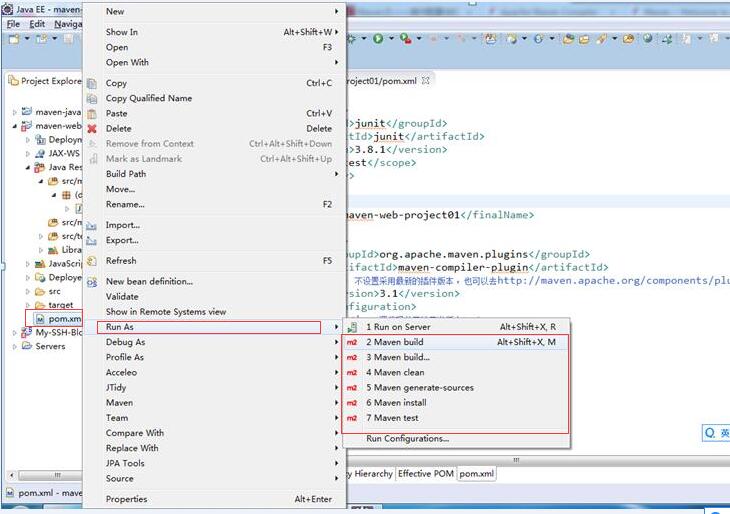The width and height of the screenshot is (730, 514).
Task: Choose Properties at context menu bottom
Action: click(215, 499)
